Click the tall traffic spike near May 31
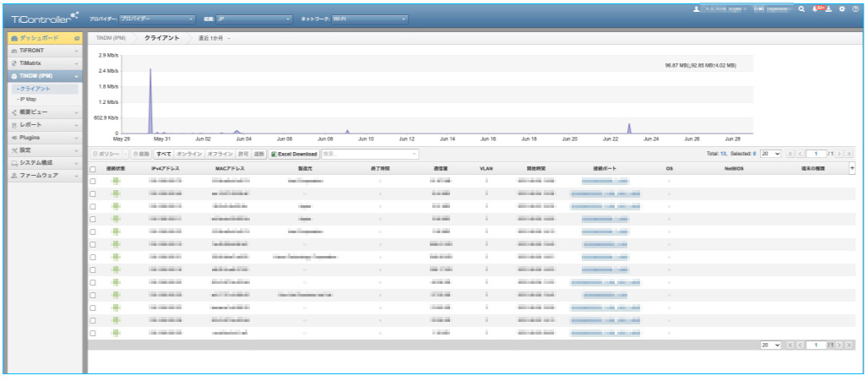 tap(150, 100)
